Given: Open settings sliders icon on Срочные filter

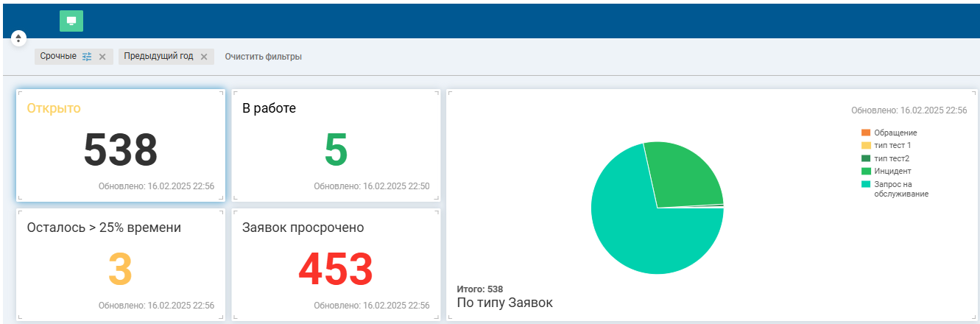Looking at the screenshot, I should [87, 57].
